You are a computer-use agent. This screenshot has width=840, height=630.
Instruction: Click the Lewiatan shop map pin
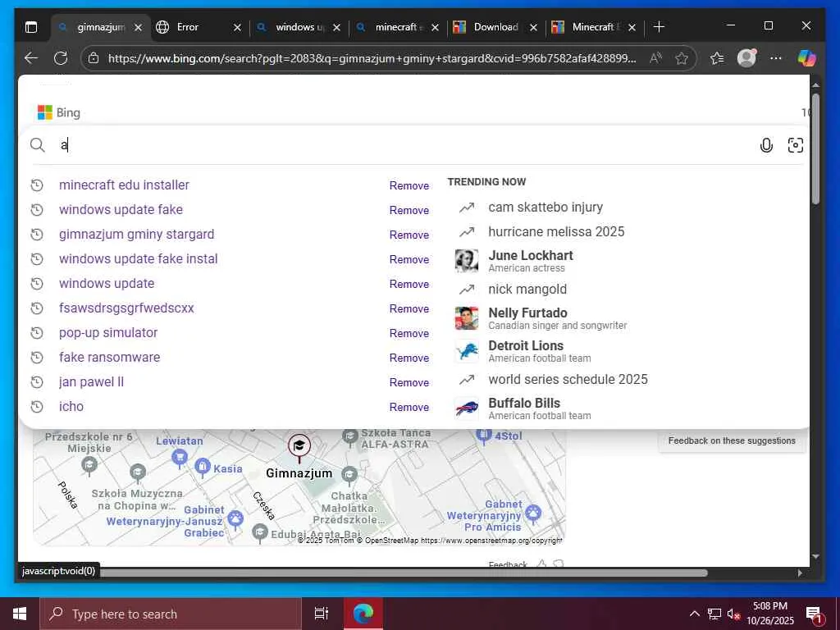pos(180,457)
